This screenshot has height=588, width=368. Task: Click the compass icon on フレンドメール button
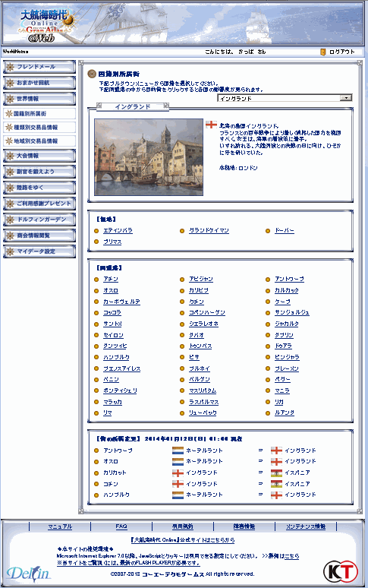pos(10,67)
